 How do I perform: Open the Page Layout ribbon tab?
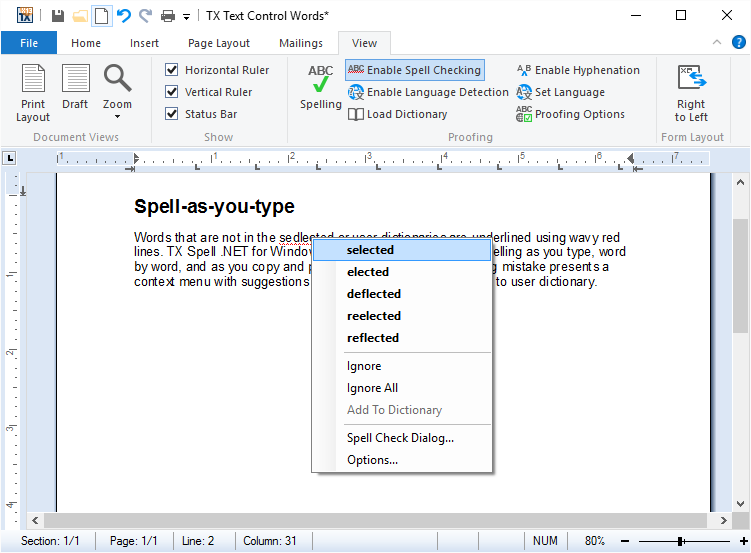click(x=219, y=43)
